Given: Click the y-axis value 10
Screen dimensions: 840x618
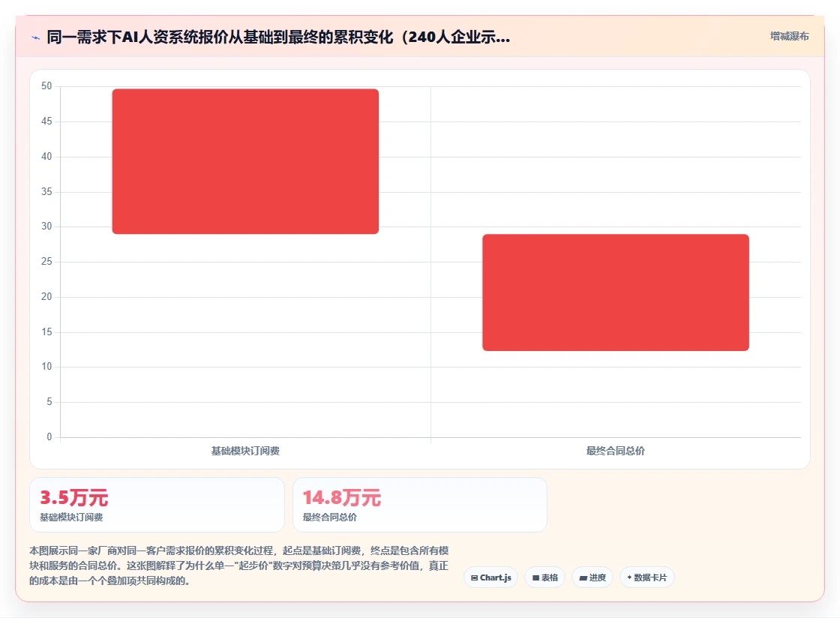Looking at the screenshot, I should point(46,367).
